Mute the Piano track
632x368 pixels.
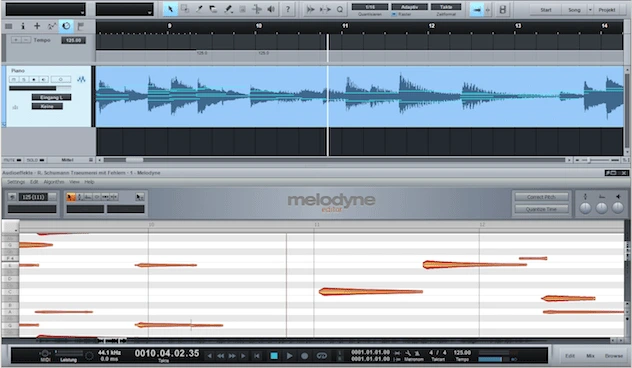[13, 79]
